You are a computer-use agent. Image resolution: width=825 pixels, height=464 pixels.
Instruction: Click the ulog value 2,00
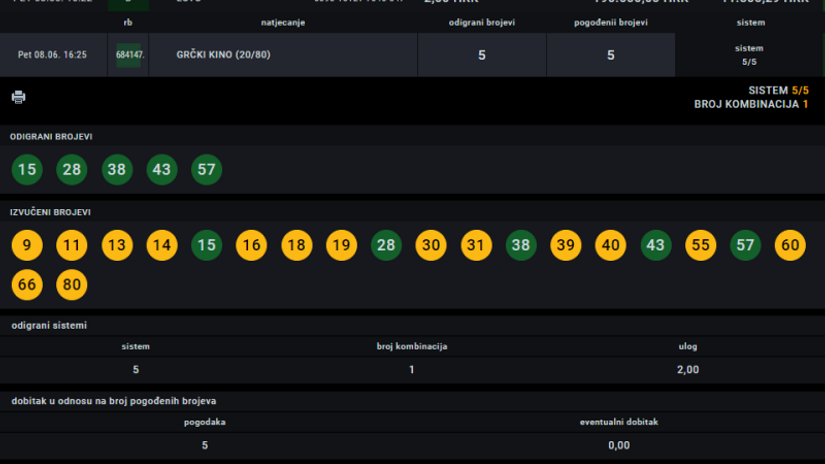coord(687,370)
